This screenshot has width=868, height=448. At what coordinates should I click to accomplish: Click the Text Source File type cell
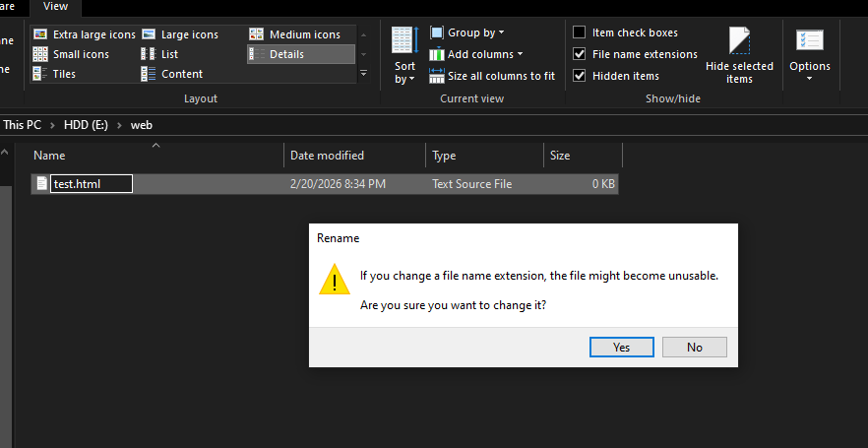coord(471,184)
